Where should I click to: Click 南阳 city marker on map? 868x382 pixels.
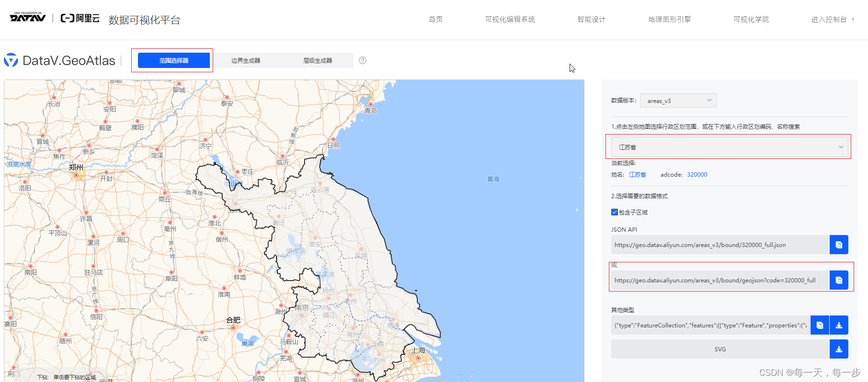coord(31,266)
